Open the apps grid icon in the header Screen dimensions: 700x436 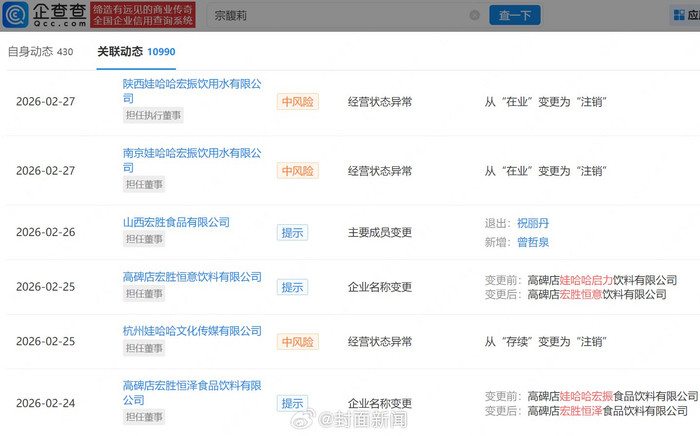pyautogui.click(x=679, y=15)
